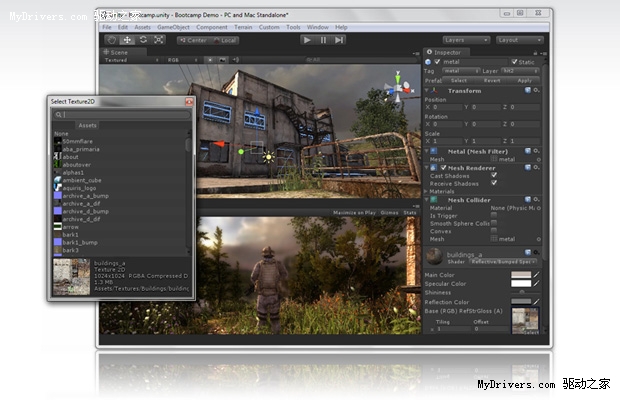
Task: Open the Tag dropdown
Action: click(x=460, y=71)
